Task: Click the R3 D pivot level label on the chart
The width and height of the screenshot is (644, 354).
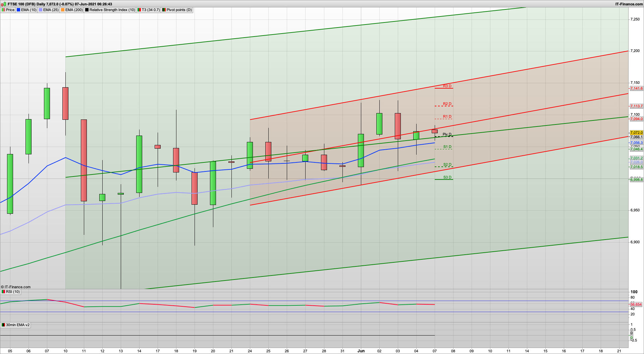Action: [x=446, y=86]
